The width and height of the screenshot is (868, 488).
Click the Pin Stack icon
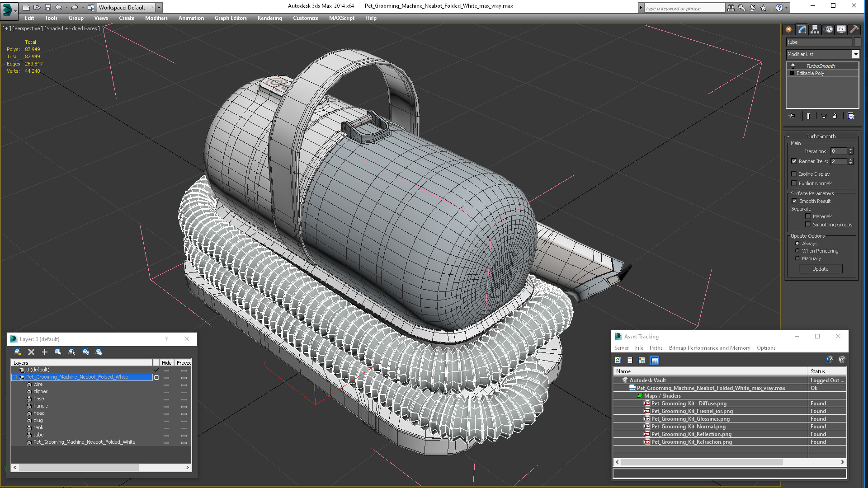tap(793, 116)
